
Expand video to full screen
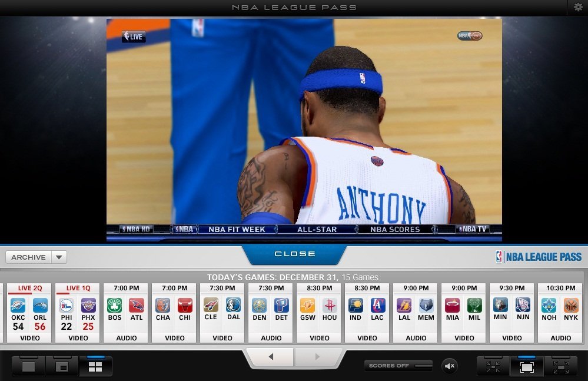point(560,366)
